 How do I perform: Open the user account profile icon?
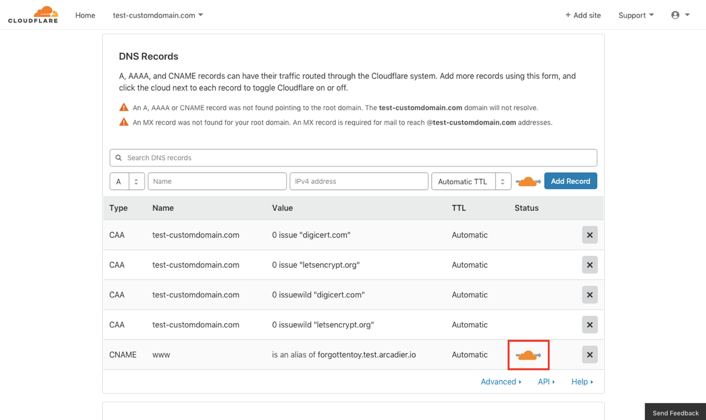coord(675,15)
